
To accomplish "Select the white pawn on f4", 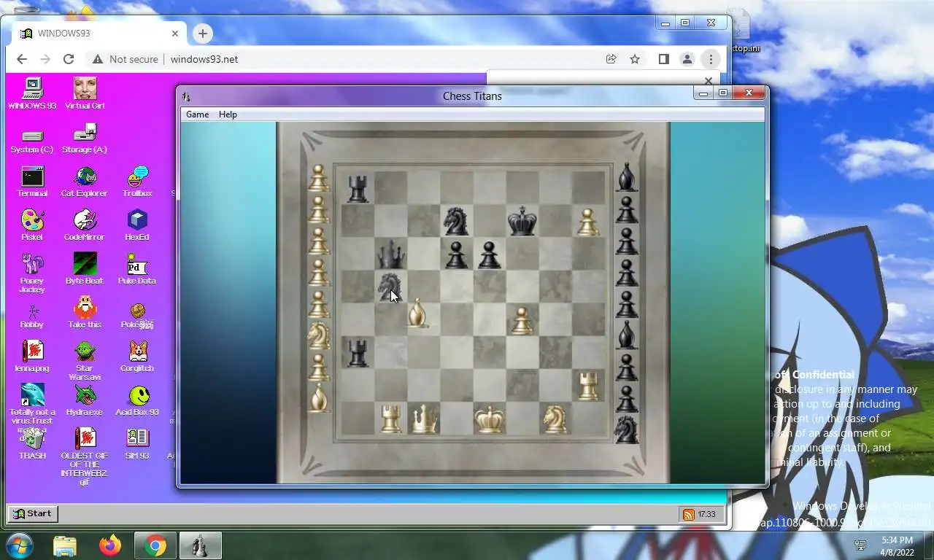I will pos(521,320).
